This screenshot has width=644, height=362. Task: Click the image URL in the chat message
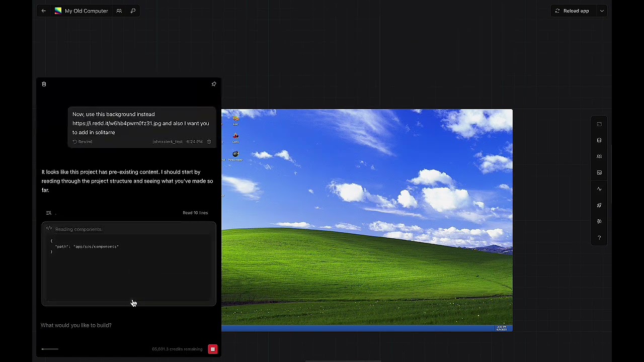(117, 123)
